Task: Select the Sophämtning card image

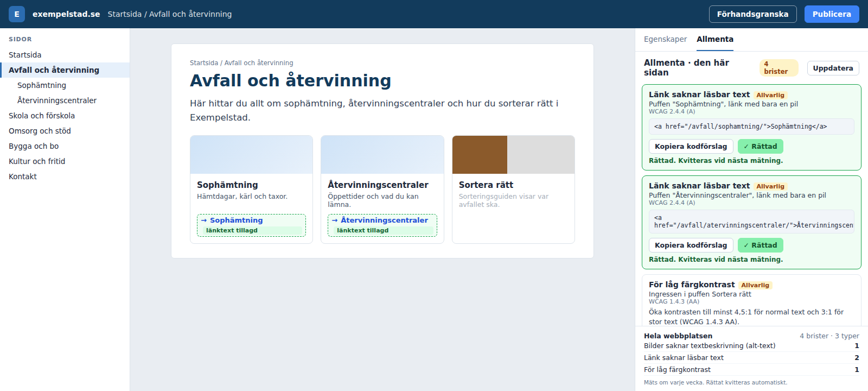Action: [251, 155]
